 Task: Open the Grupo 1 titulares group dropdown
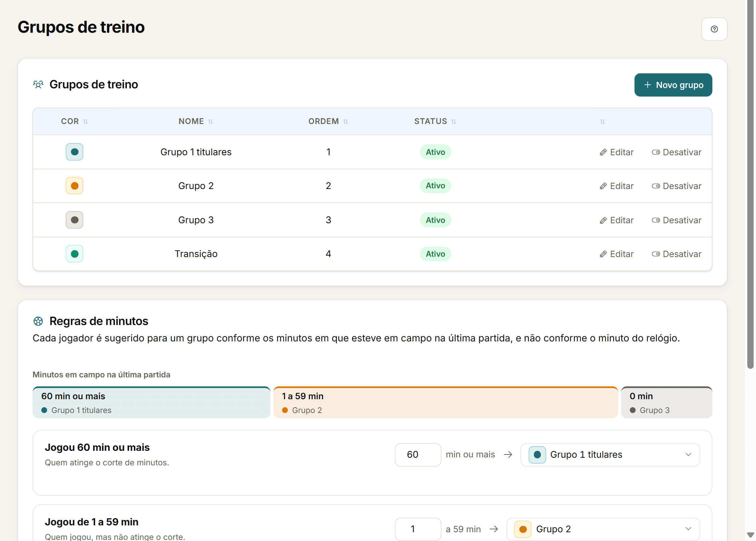(610, 454)
